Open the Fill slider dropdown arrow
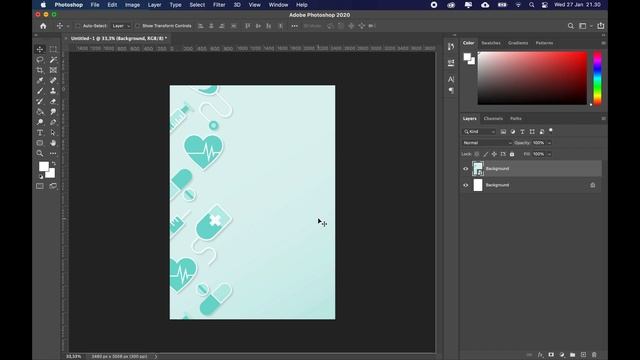Viewport: 640px width, 360px height. point(549,154)
